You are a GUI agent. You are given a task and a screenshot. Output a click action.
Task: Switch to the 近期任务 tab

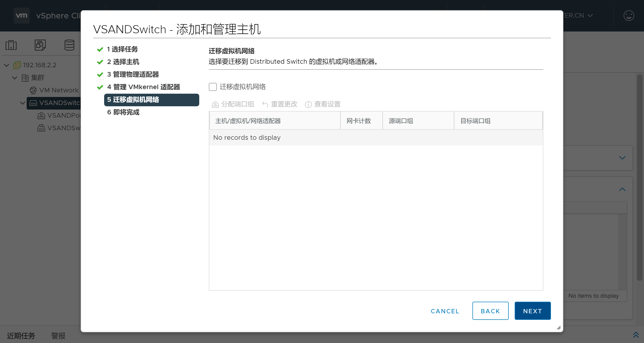click(x=21, y=336)
